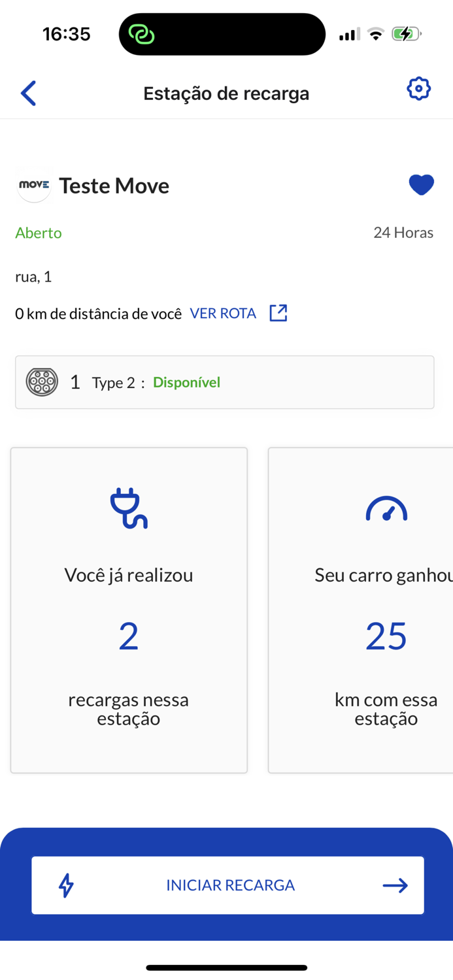The image size is (453, 980).
Task: Open the settings gear icon
Action: coord(419,89)
